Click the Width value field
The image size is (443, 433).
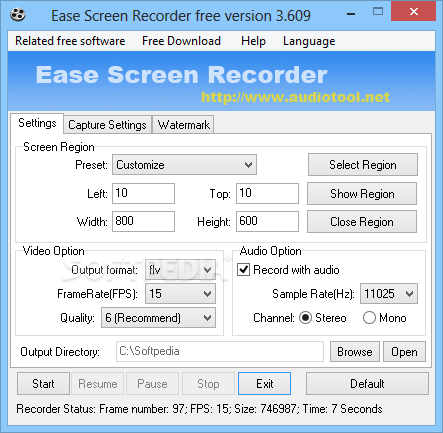(x=143, y=221)
